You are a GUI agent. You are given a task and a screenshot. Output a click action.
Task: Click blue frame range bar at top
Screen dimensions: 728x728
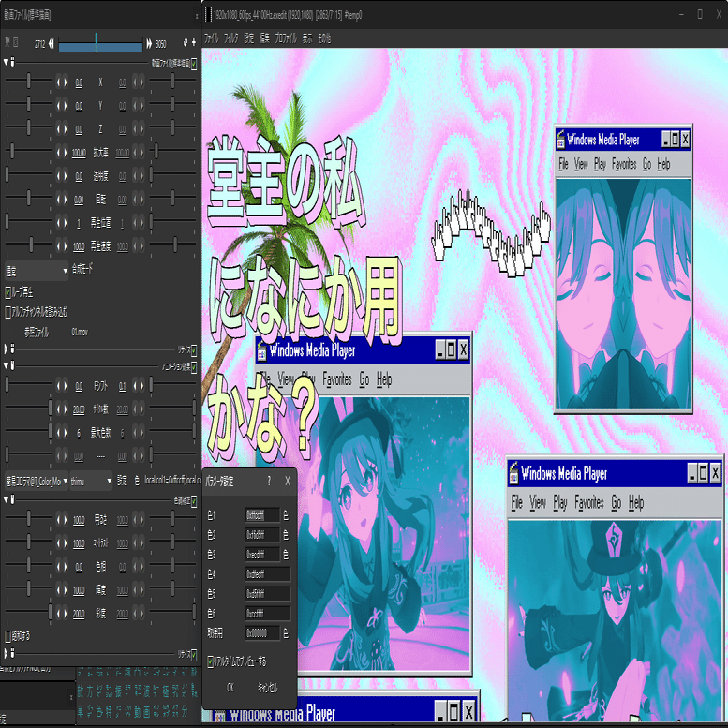(100, 46)
